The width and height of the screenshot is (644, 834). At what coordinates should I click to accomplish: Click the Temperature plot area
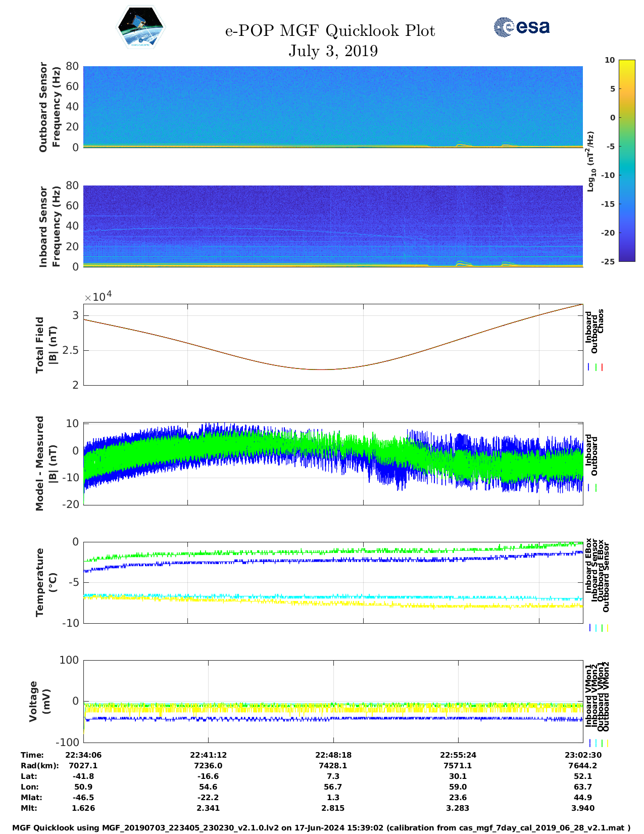tap(333, 582)
